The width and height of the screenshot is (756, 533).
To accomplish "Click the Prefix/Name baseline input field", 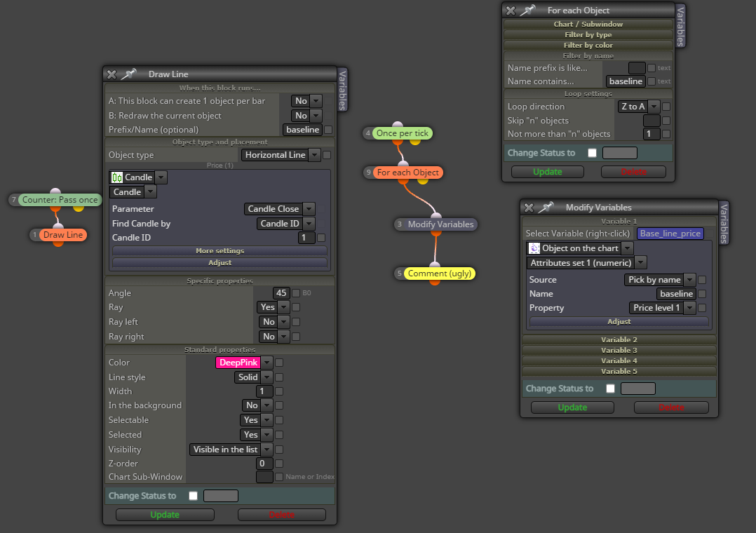I will (x=302, y=130).
